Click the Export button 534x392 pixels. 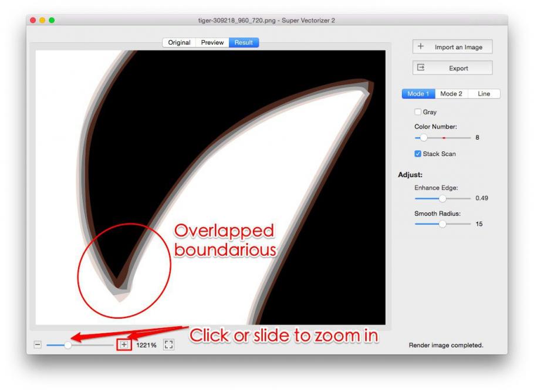[x=452, y=67]
